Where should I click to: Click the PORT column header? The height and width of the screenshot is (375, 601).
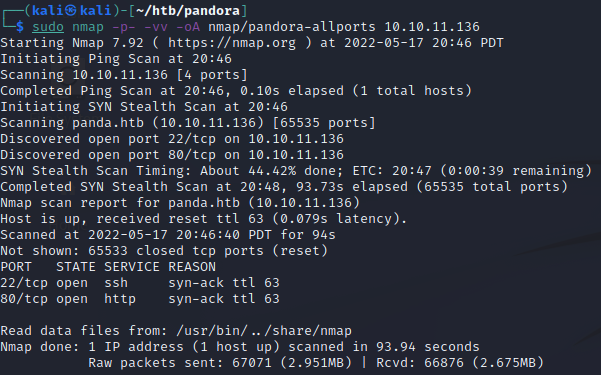16,267
